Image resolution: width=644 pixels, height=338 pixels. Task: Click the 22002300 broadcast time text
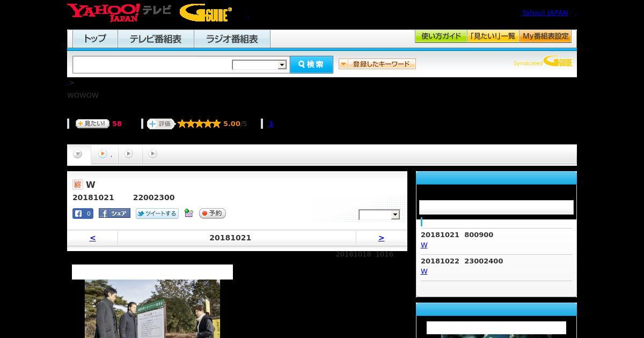click(x=154, y=197)
